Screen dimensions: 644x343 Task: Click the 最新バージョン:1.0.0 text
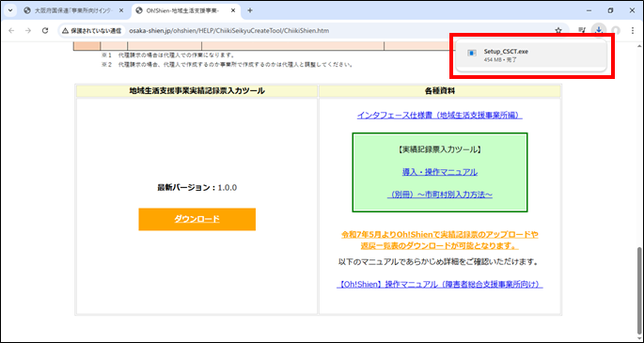click(197, 188)
